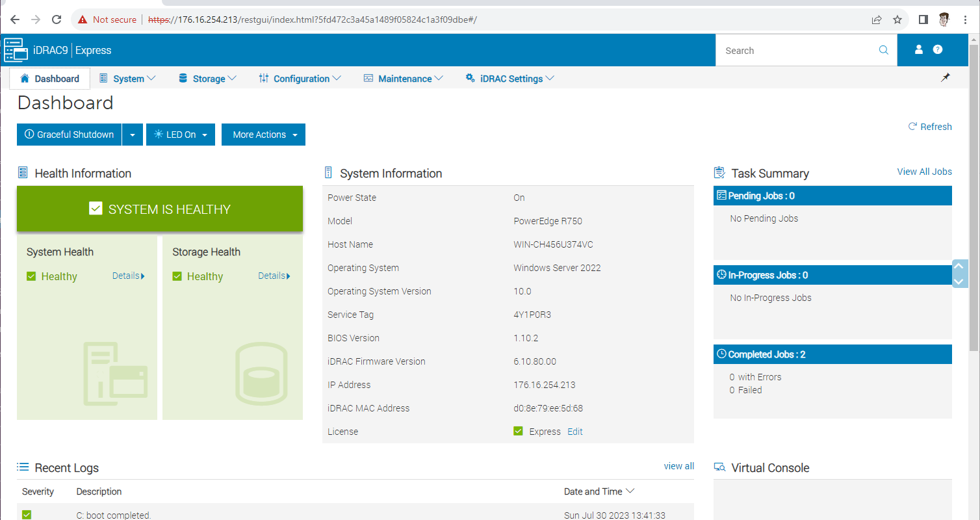The image size is (980, 520).
Task: Click Edit next to Express license
Action: pos(575,432)
